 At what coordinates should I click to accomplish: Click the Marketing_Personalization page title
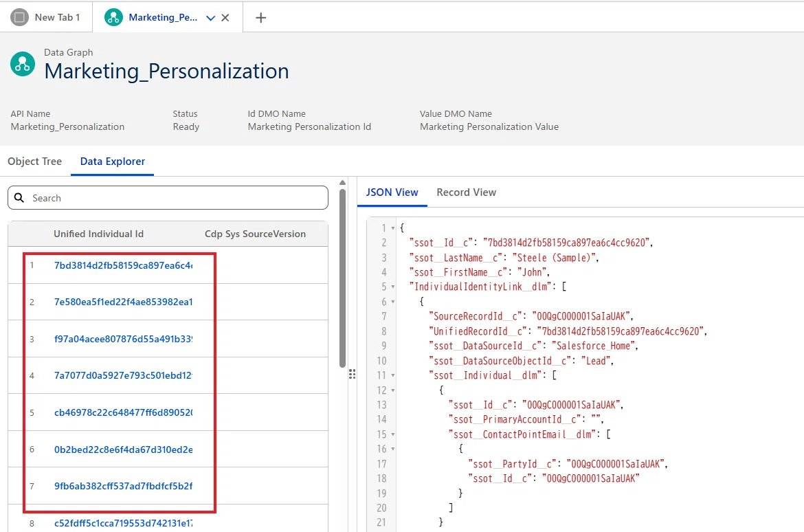[x=167, y=71]
